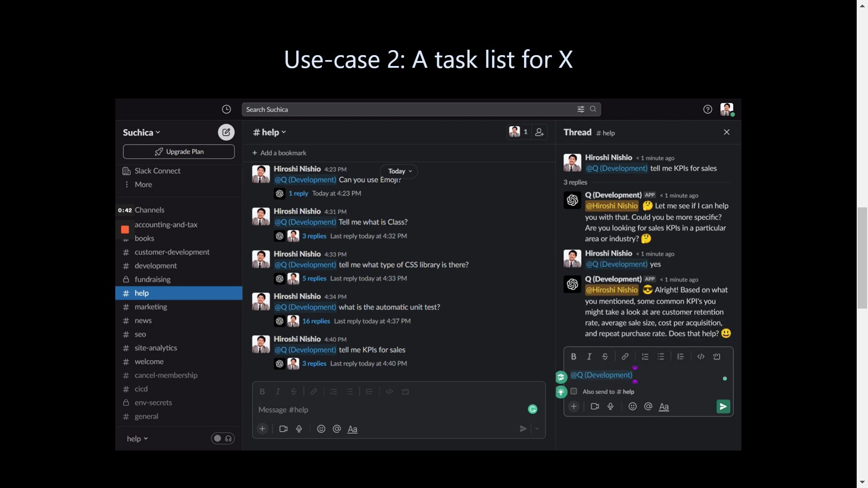Image resolution: width=868 pixels, height=488 pixels.
Task: Send the thread reply with the paper-plane icon
Action: pyautogui.click(x=723, y=406)
